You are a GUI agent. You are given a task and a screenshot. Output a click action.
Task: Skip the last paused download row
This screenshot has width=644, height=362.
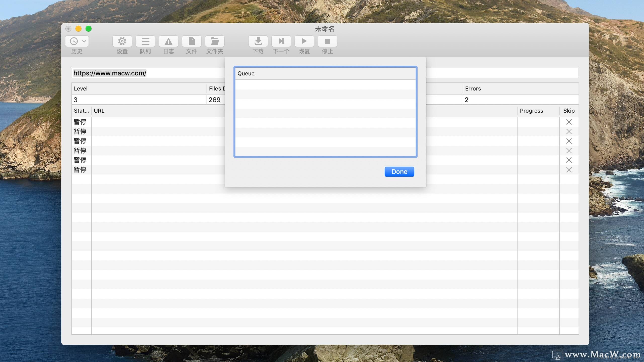[569, 170]
